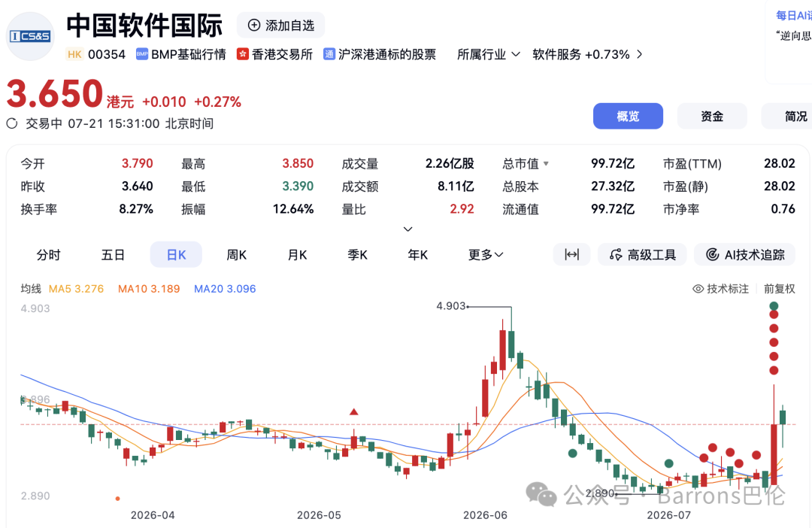
Task: Click the 香港交易所 flag icon
Action: (242, 54)
